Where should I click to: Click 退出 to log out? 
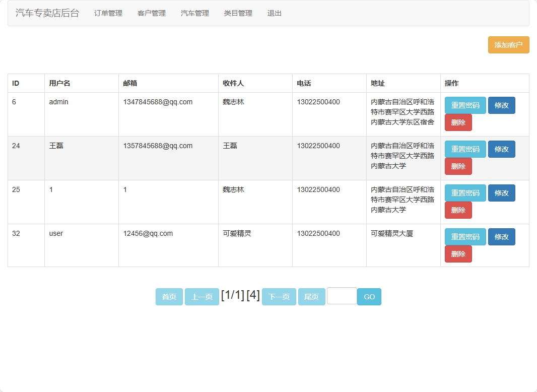click(274, 14)
